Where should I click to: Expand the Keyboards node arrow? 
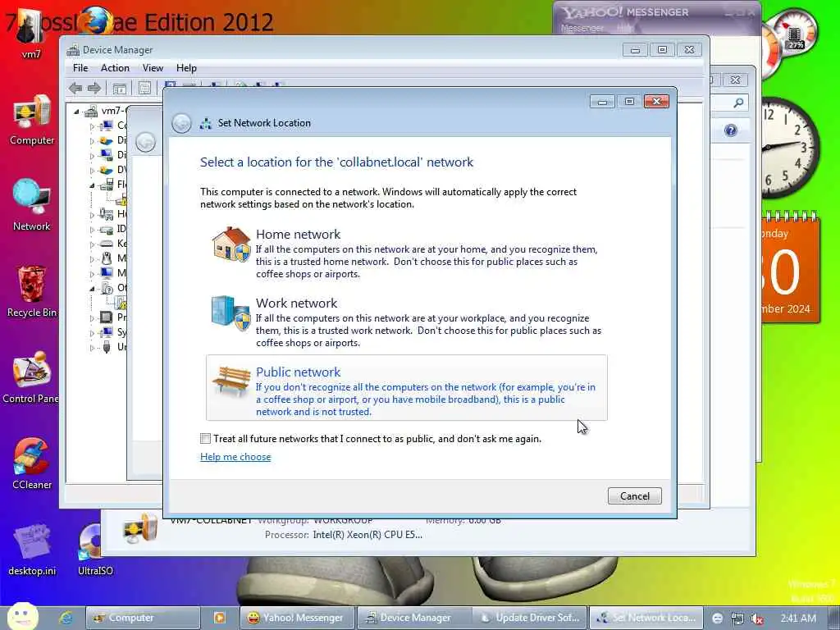click(x=92, y=244)
